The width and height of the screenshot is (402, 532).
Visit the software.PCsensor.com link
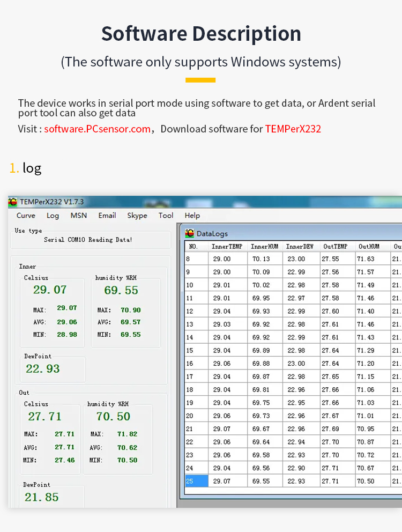click(x=98, y=129)
